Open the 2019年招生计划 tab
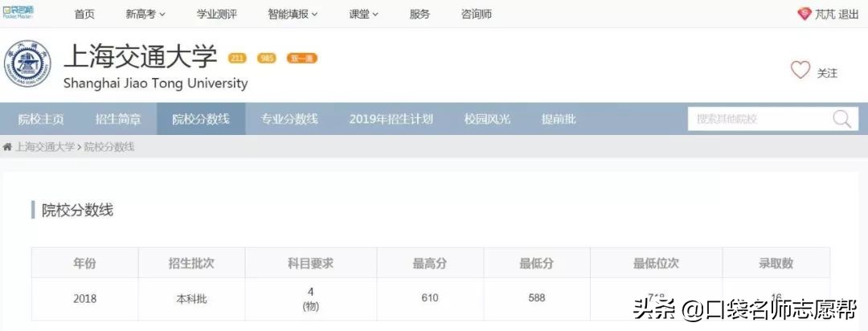This screenshot has width=868, height=331. [x=391, y=119]
